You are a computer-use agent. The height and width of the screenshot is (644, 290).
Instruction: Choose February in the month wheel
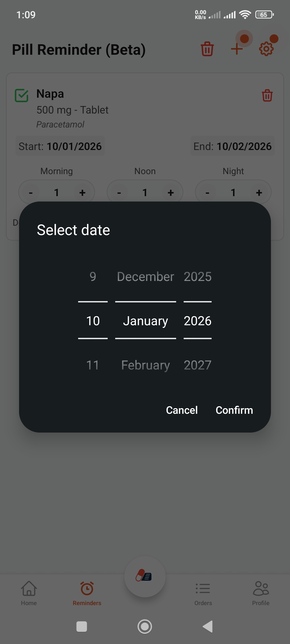(x=146, y=365)
